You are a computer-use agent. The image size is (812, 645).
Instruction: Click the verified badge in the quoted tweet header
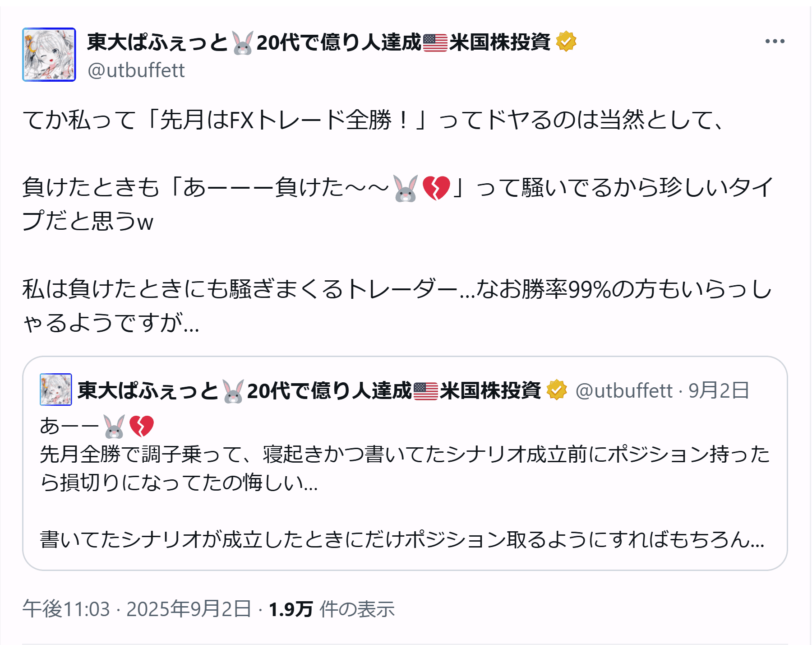557,390
